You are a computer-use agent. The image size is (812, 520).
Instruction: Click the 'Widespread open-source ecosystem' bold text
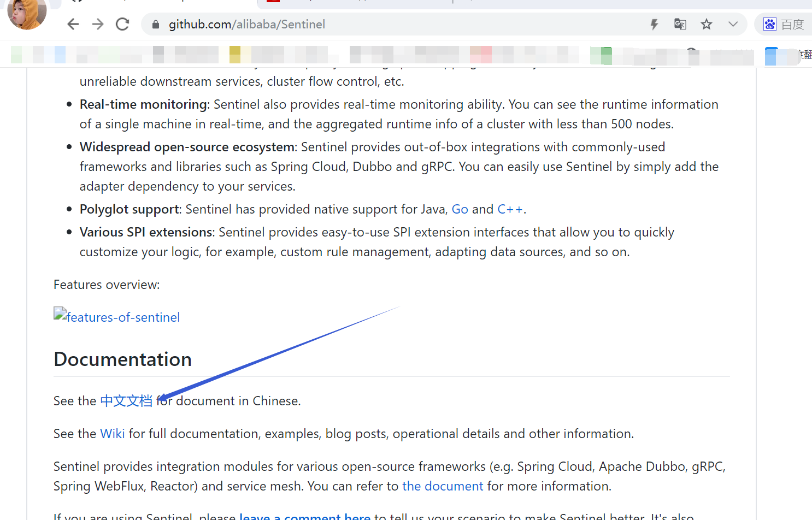coord(187,147)
